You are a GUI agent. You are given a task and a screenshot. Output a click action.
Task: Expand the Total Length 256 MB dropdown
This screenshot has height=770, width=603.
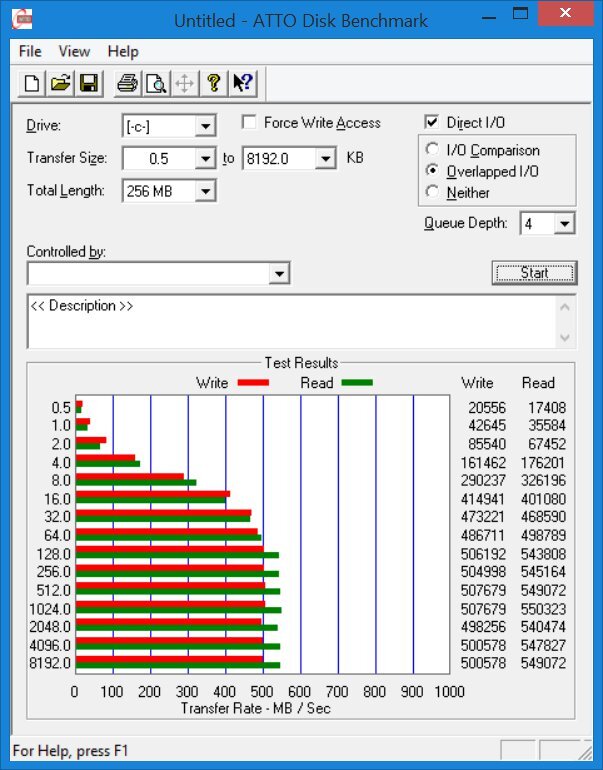click(x=205, y=191)
